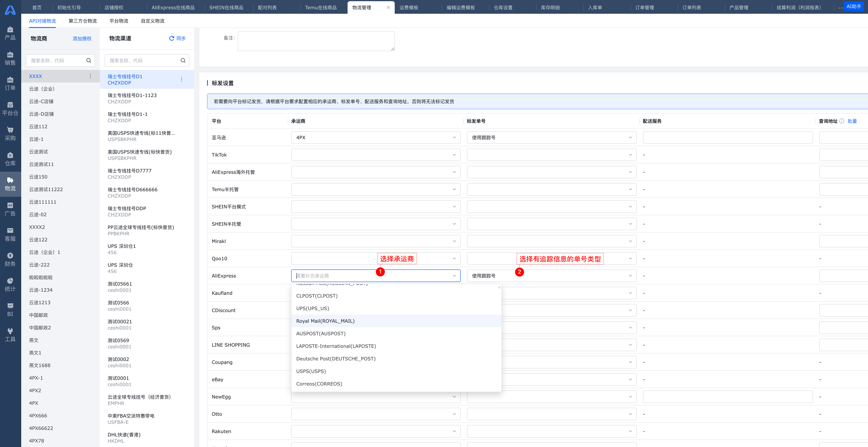Select 云途（企业） carrier
The width and height of the screenshot is (868, 447).
pos(60,89)
